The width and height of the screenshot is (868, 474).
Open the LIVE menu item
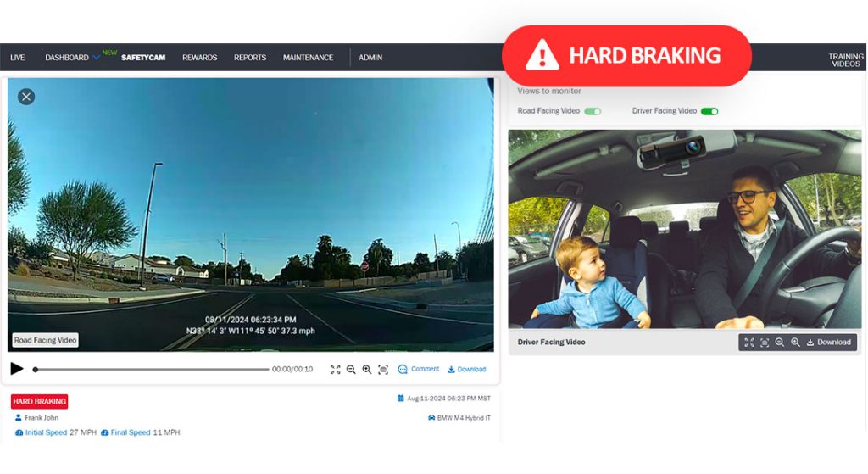(x=18, y=58)
